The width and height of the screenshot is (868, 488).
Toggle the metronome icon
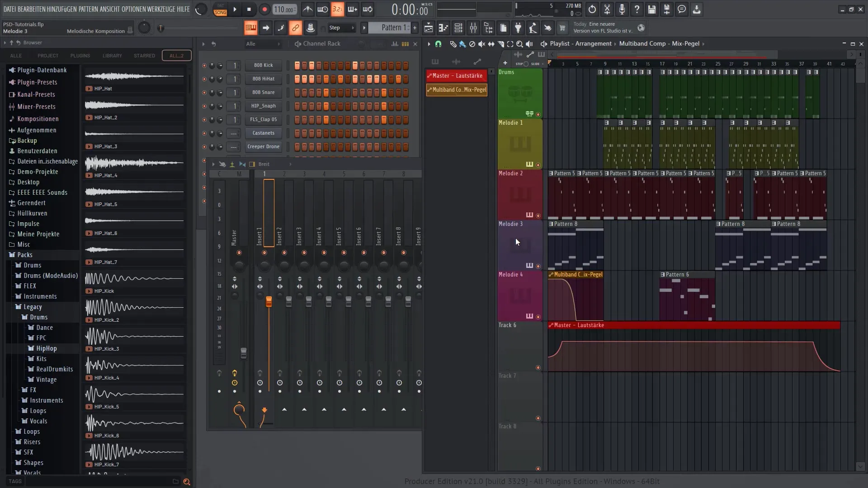308,9
